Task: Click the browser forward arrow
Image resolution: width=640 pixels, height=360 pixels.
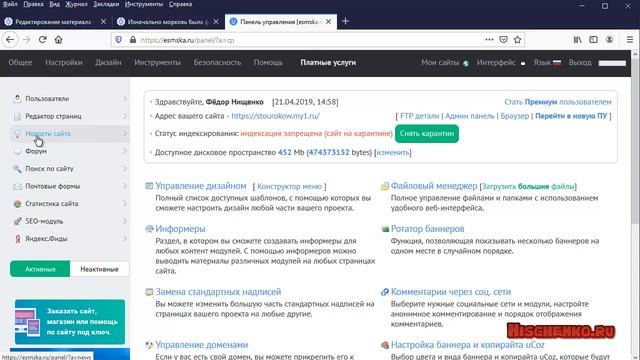Action: coord(27,40)
